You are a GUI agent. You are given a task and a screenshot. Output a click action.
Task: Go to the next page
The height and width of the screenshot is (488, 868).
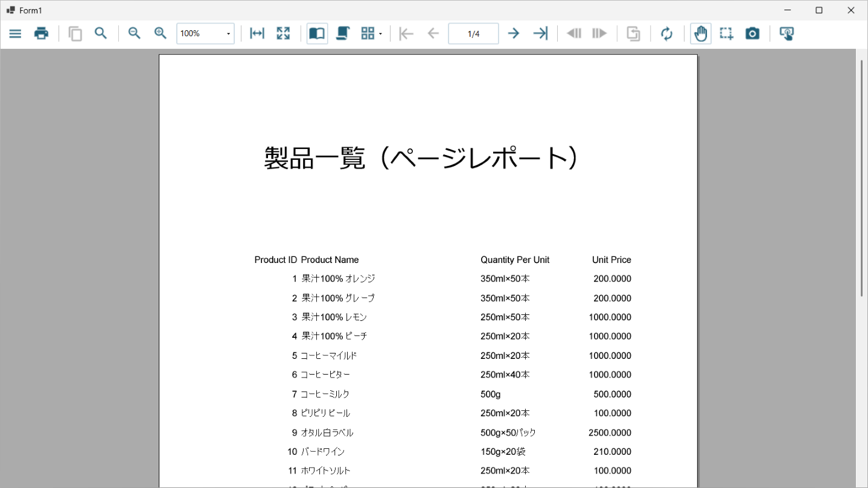pos(514,34)
